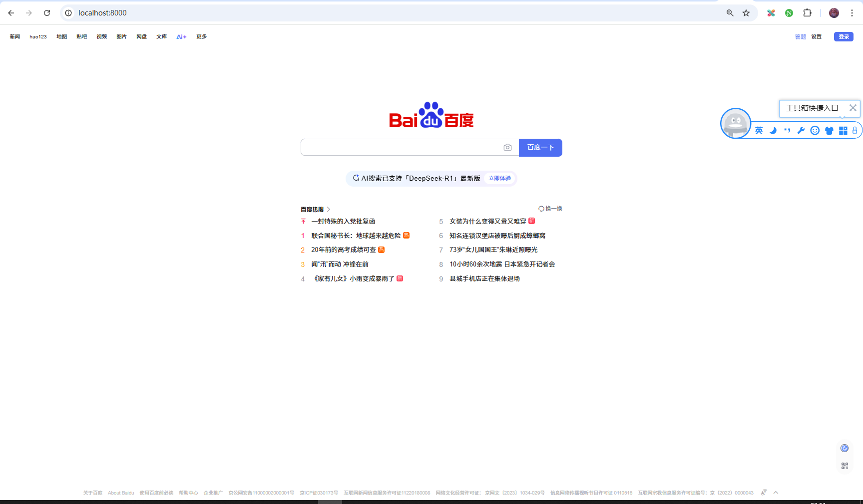Toggle the moon half-width mode icon
The image size is (863, 504).
[773, 131]
